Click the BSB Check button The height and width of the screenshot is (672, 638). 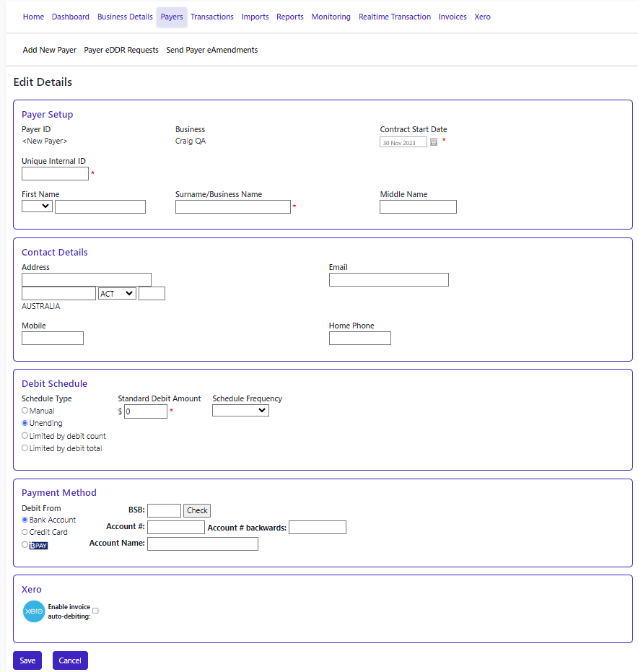pos(197,510)
